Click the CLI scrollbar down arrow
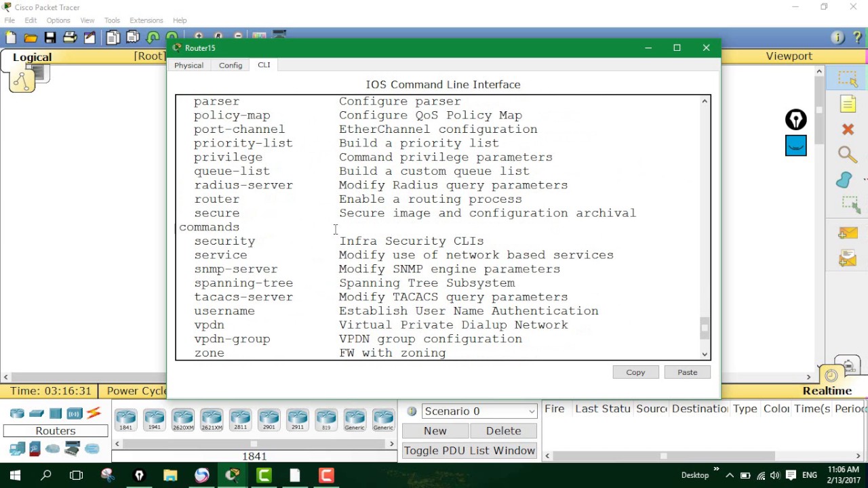The image size is (868, 488). pyautogui.click(x=705, y=354)
